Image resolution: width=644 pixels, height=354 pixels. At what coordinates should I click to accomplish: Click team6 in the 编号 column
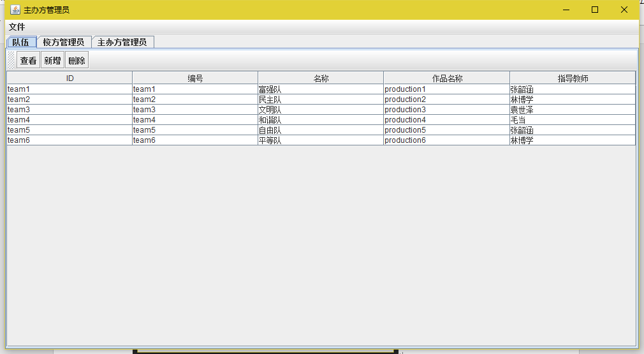pos(195,140)
